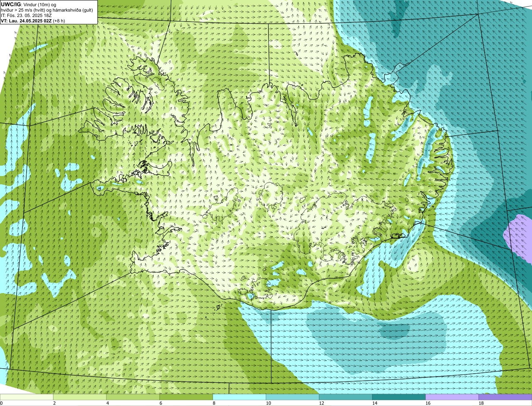Click the 0–2 m/s pale yellow legend swatch
The width and height of the screenshot is (532, 406).
(27, 397)
